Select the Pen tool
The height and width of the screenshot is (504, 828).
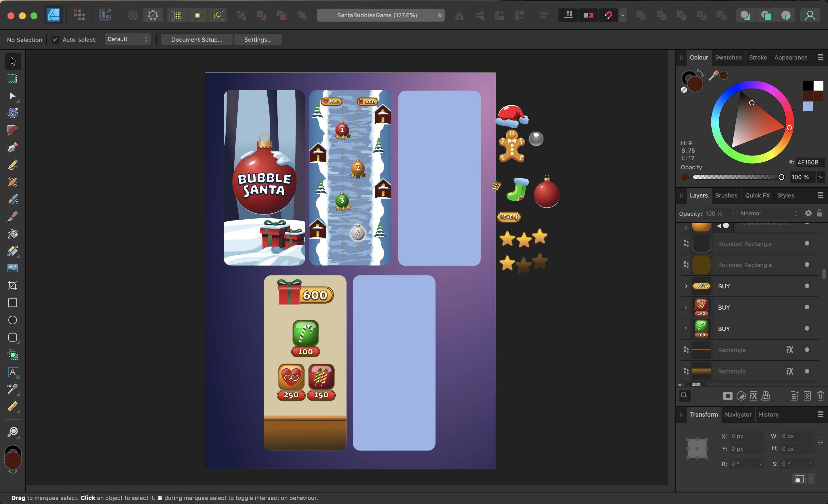click(12, 147)
